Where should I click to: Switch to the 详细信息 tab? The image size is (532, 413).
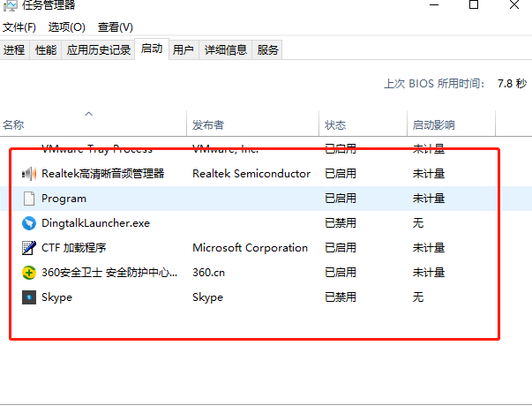point(226,50)
